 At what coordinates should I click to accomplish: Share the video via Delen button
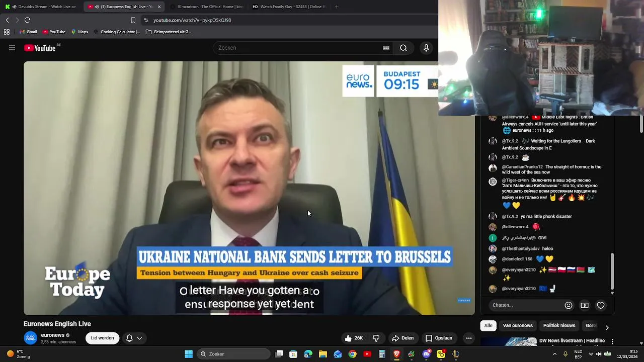[403, 338]
